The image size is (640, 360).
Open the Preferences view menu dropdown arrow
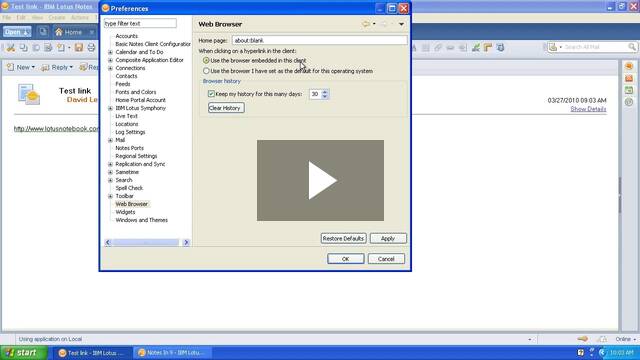coord(401,24)
